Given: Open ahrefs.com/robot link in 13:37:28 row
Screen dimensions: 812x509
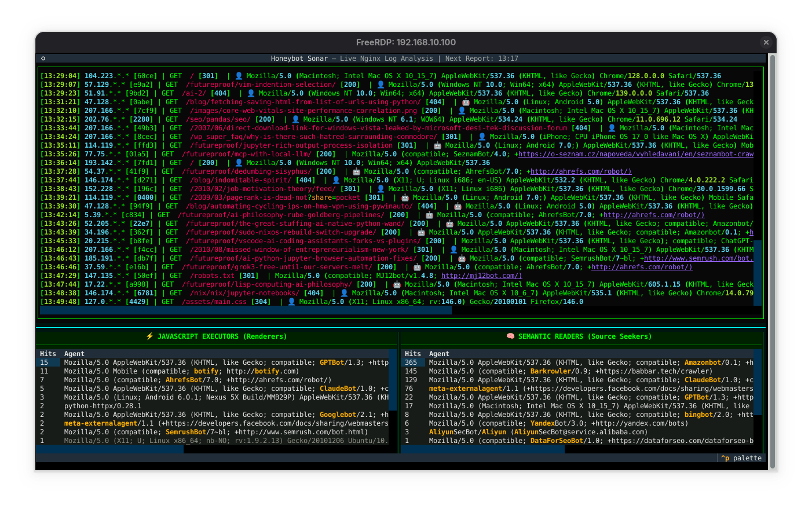Looking at the screenshot, I should click(x=581, y=171).
